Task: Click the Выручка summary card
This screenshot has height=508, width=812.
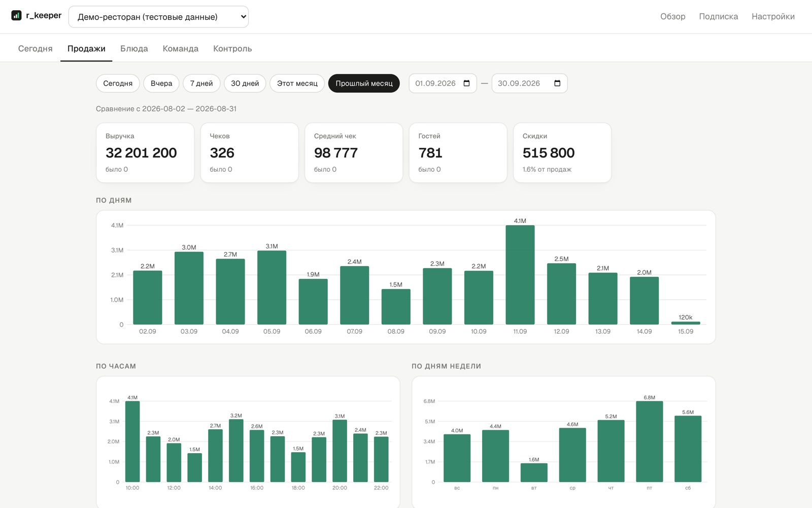Action: point(145,152)
